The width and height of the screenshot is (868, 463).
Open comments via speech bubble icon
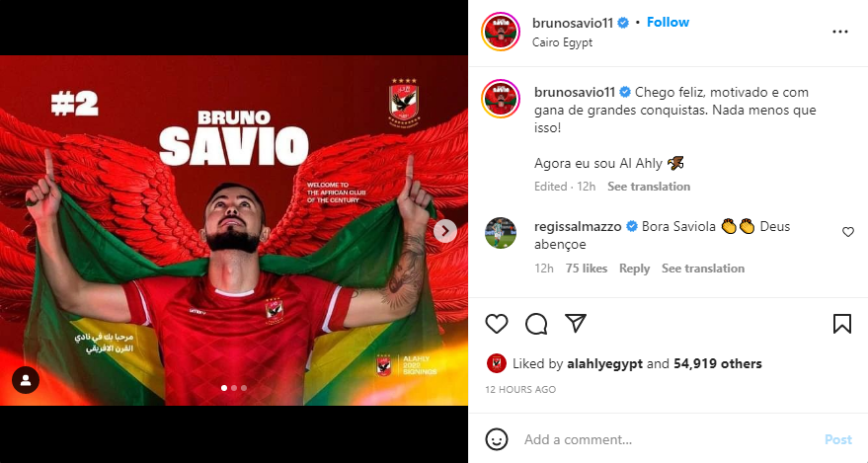[x=536, y=324]
